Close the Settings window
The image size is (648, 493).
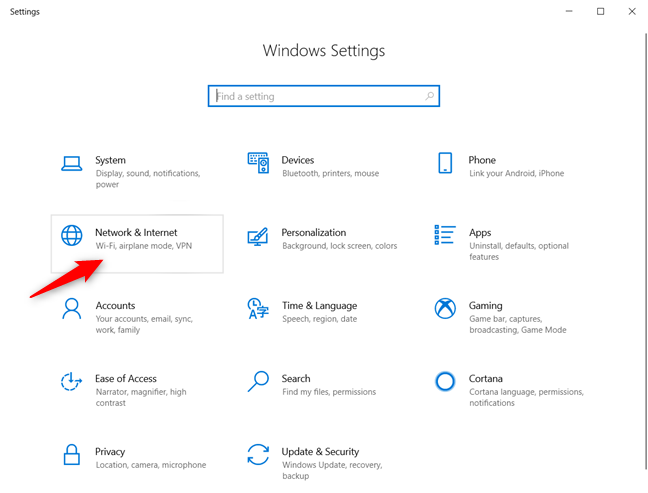click(632, 11)
